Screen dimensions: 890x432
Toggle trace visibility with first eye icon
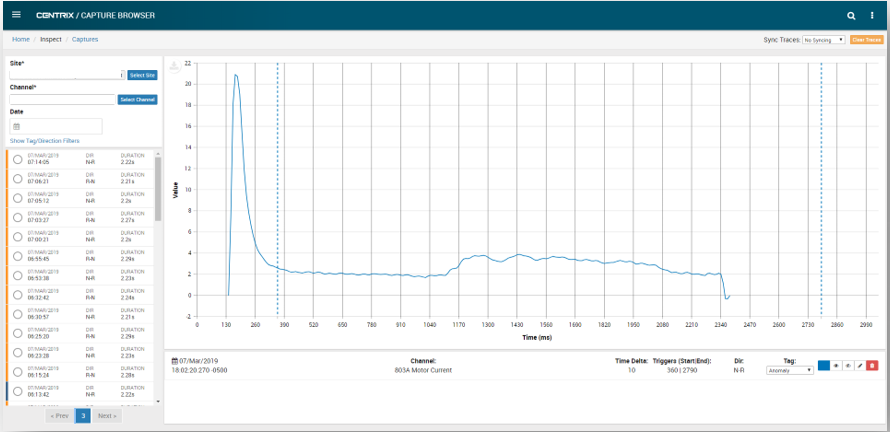(x=835, y=366)
